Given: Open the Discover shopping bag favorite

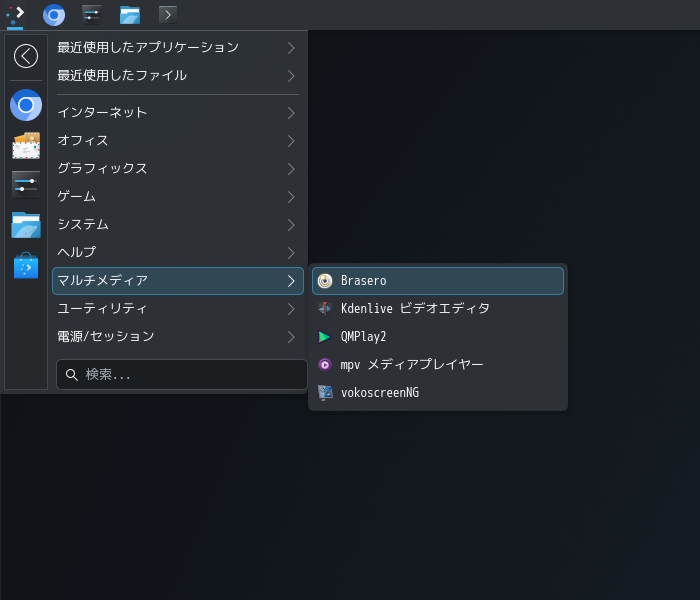Looking at the screenshot, I should click(26, 266).
